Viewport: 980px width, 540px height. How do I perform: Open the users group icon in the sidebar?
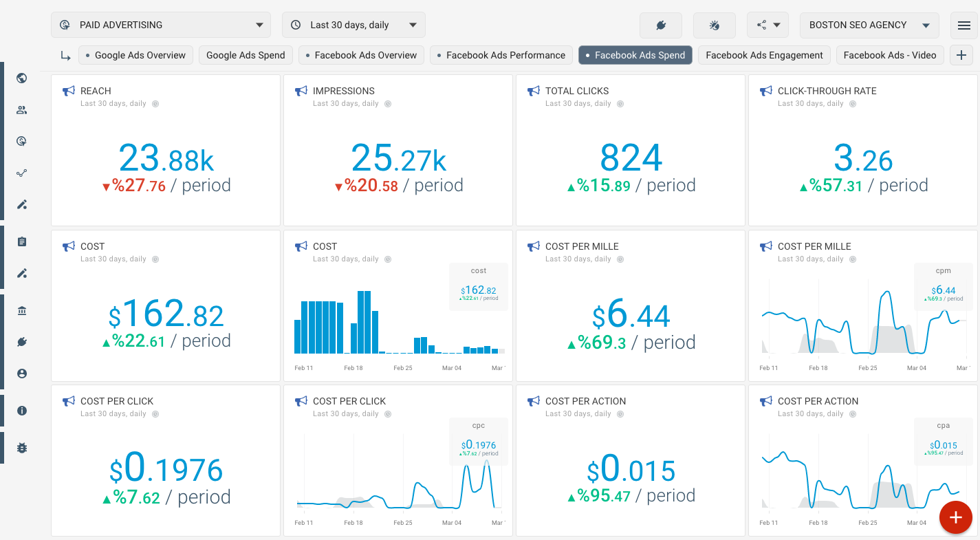(22, 110)
